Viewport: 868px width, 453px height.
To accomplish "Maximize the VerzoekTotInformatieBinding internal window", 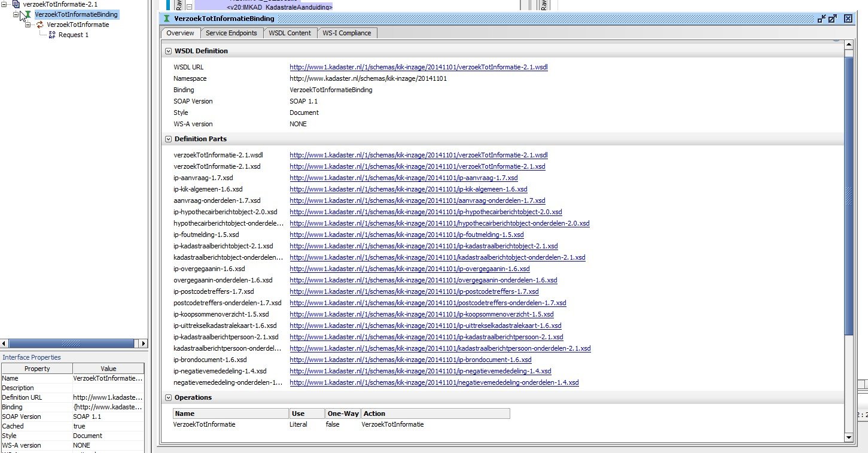I will [x=832, y=19].
